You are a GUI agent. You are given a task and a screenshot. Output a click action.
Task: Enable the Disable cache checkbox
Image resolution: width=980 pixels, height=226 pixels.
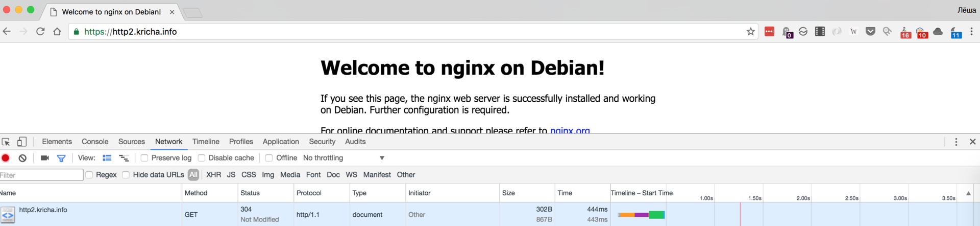pos(202,158)
